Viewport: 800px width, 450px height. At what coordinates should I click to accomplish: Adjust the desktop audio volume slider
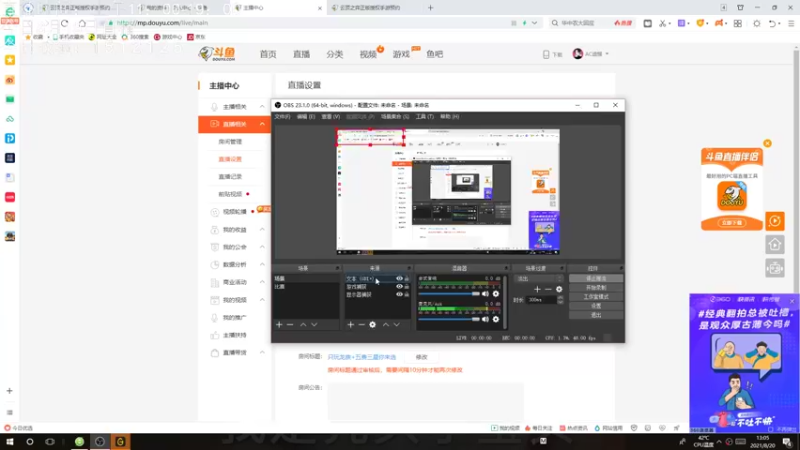tap(449, 294)
